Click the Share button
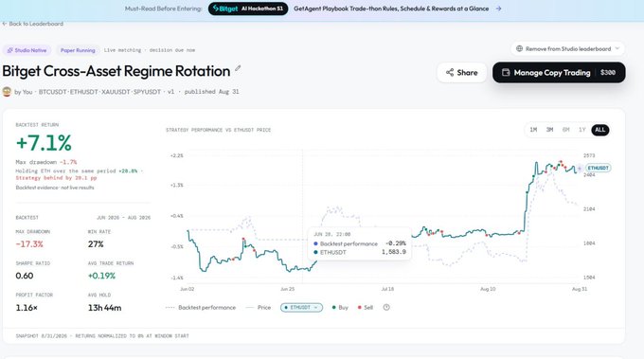The height and width of the screenshot is (359, 644). [461, 73]
